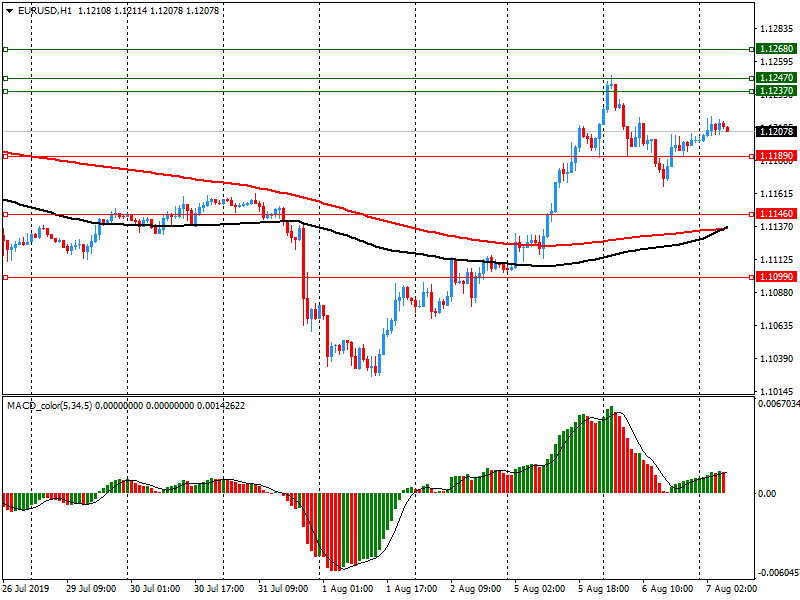This screenshot has height=600, width=800.
Task: Click the 1.11370 price axis value
Action: [777, 227]
